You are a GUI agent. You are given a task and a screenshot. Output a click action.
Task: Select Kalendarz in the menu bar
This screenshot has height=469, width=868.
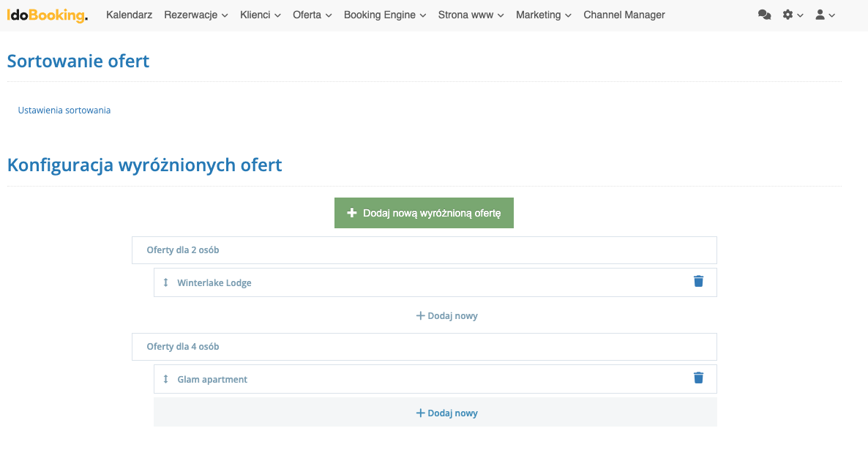point(129,15)
